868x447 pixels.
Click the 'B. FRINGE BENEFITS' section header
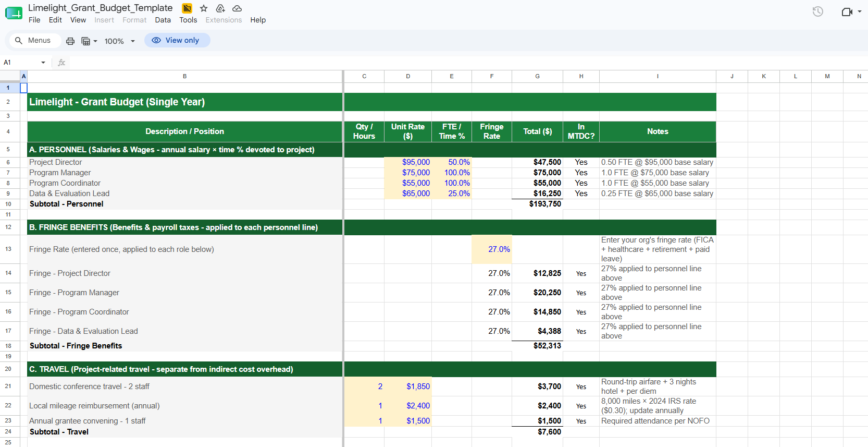click(184, 227)
